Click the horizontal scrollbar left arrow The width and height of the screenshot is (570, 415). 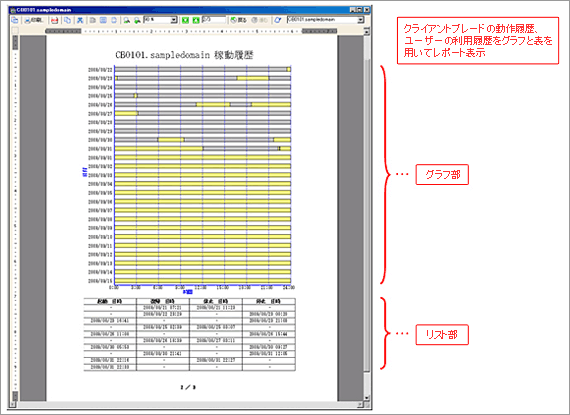click(14, 404)
